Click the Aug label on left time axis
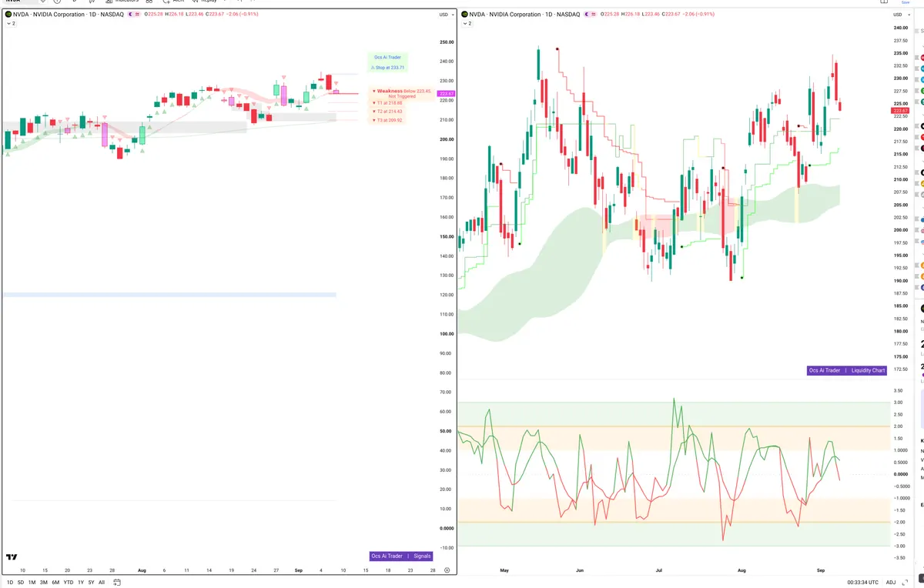Viewport: 924px width, 588px height. pyautogui.click(x=142, y=570)
